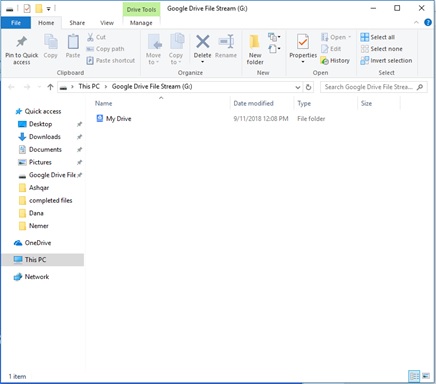This screenshot has height=384, width=436.
Task: Select Google Drive File in sidebar
Action: [x=48, y=175]
